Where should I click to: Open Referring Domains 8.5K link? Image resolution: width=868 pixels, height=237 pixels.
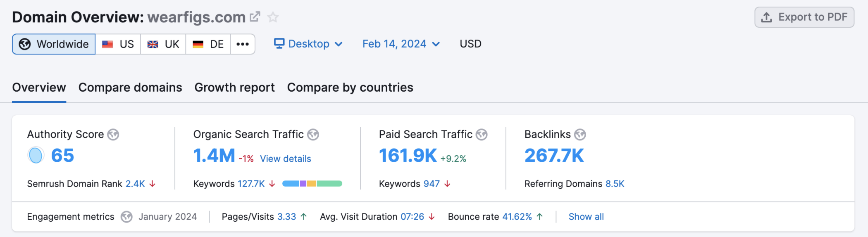click(615, 184)
